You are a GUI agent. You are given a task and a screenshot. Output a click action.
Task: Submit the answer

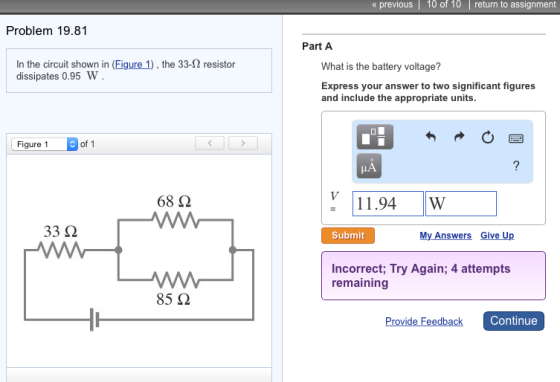tap(348, 236)
